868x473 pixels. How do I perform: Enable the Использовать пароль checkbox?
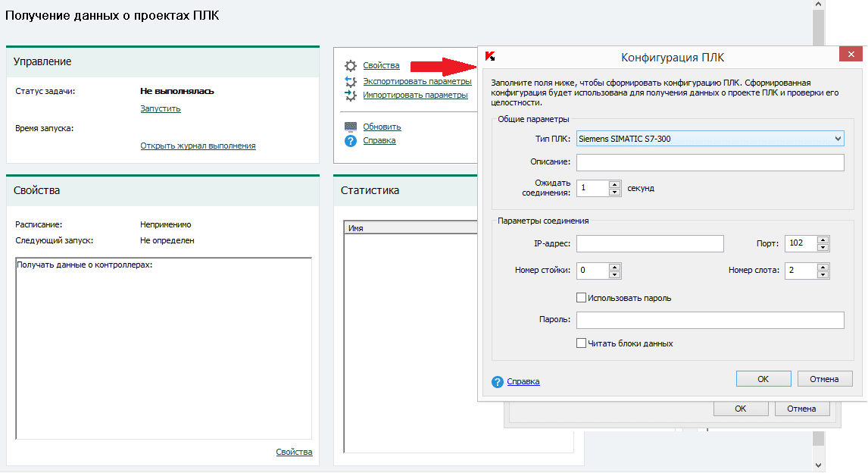(x=581, y=298)
